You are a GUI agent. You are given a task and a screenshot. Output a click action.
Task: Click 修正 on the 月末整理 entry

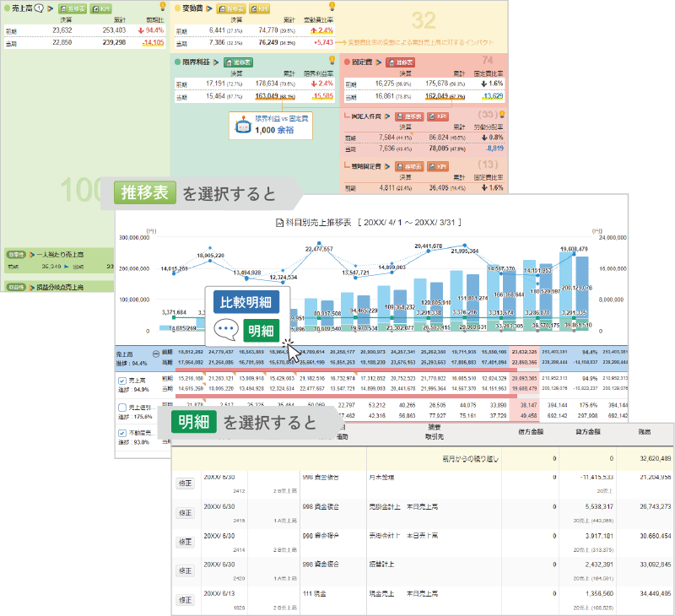(x=185, y=483)
